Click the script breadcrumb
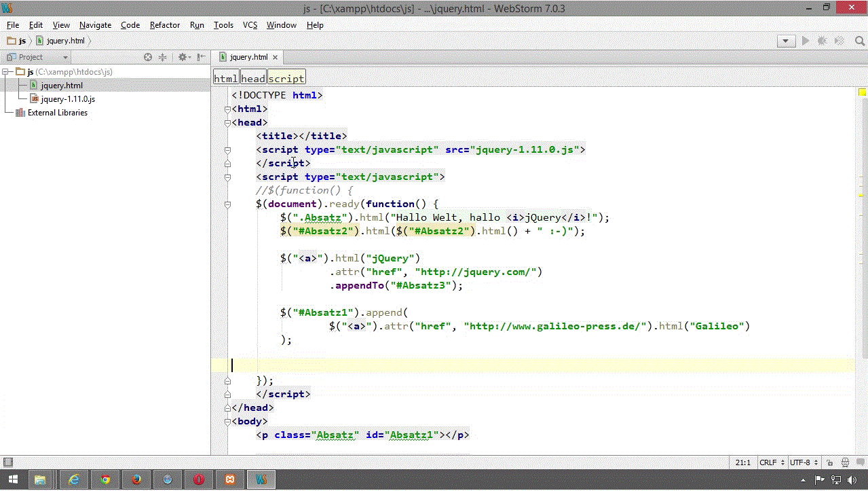Screen dimensions: 868x491 tap(286, 78)
